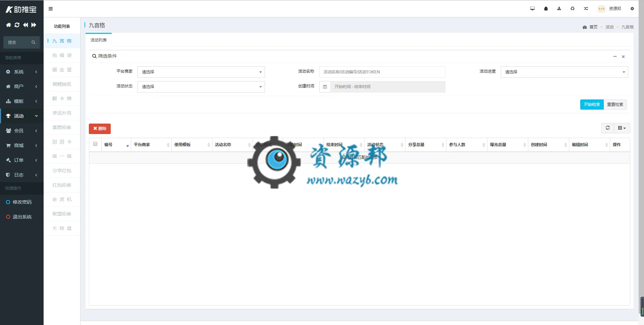The width and height of the screenshot is (644, 325).
Task: Click the 开始检索 button
Action: [x=592, y=105]
